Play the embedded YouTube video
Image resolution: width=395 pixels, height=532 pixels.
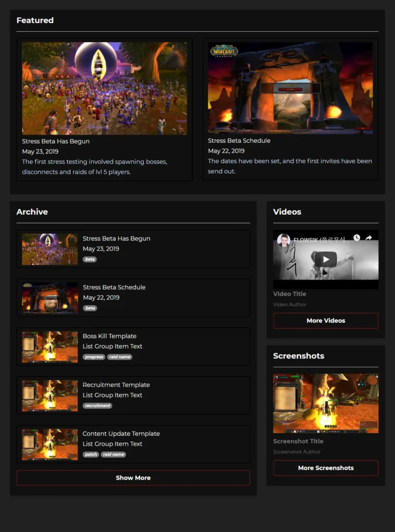coord(325,260)
